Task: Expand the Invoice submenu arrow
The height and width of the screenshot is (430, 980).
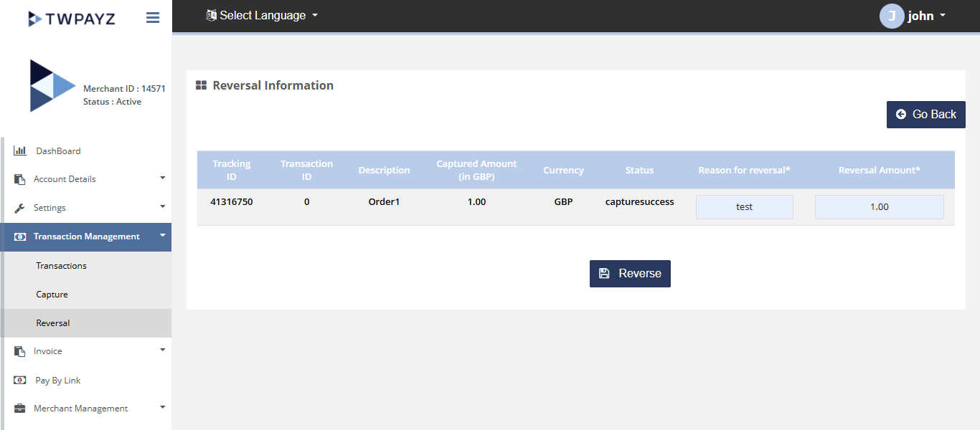Action: point(162,350)
